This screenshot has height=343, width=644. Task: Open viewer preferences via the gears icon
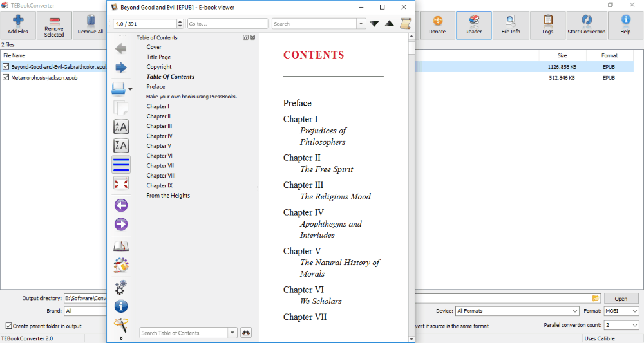(x=121, y=288)
